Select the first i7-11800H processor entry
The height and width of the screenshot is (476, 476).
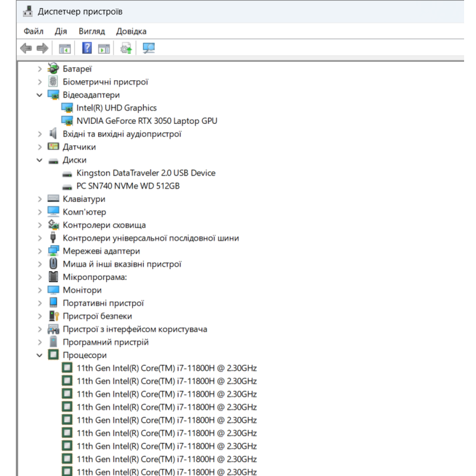tap(167, 368)
